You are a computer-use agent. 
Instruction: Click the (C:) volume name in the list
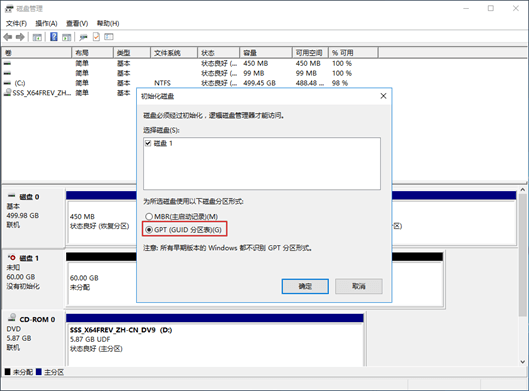point(20,83)
